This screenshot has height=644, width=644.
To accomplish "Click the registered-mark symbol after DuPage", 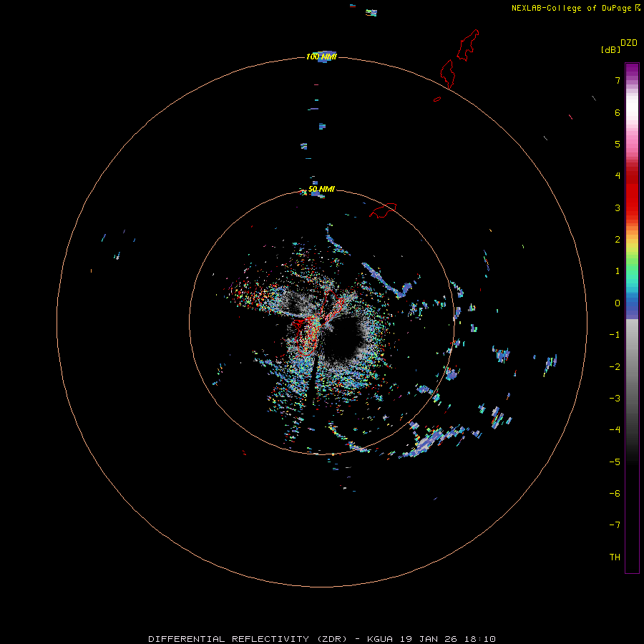I will (x=638, y=8).
